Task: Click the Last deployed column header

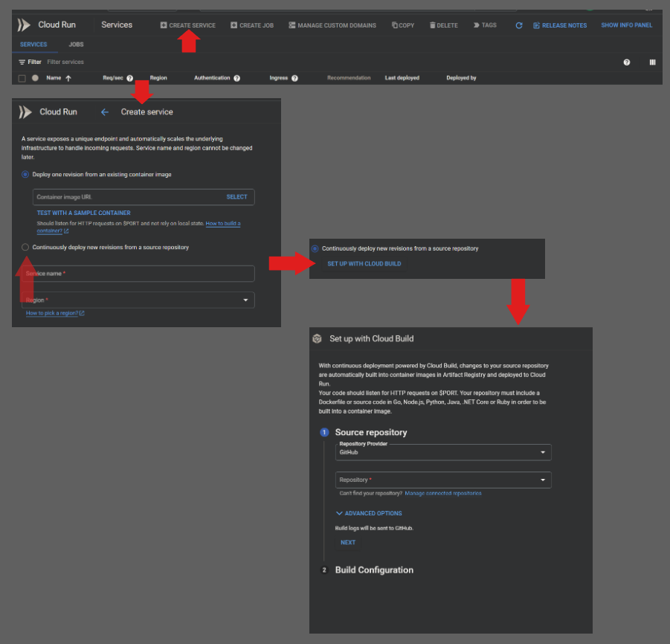Action: pyautogui.click(x=402, y=78)
